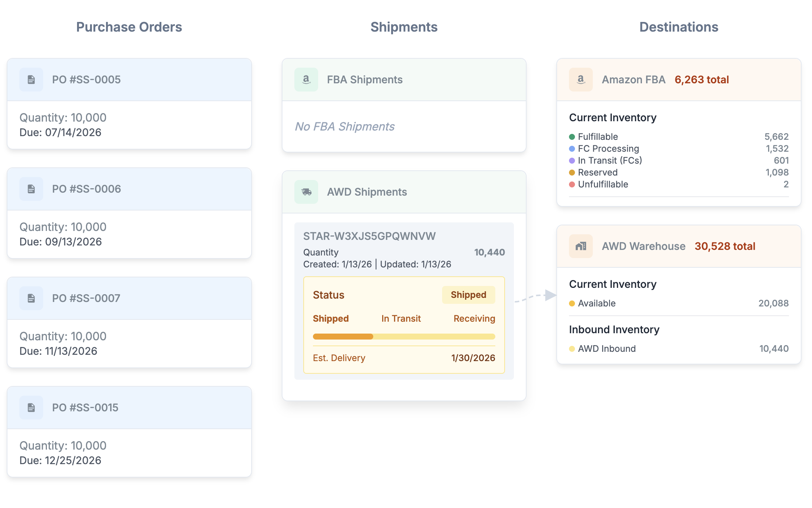Image resolution: width=812 pixels, height=508 pixels.
Task: Click the document icon on PO #SS-0005
Action: [x=31, y=79]
